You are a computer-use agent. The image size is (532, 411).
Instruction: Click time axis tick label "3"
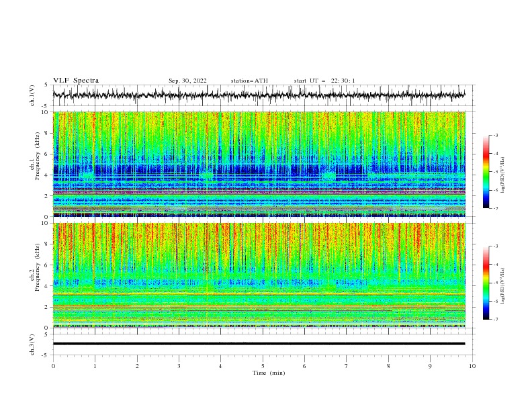[x=179, y=366]
